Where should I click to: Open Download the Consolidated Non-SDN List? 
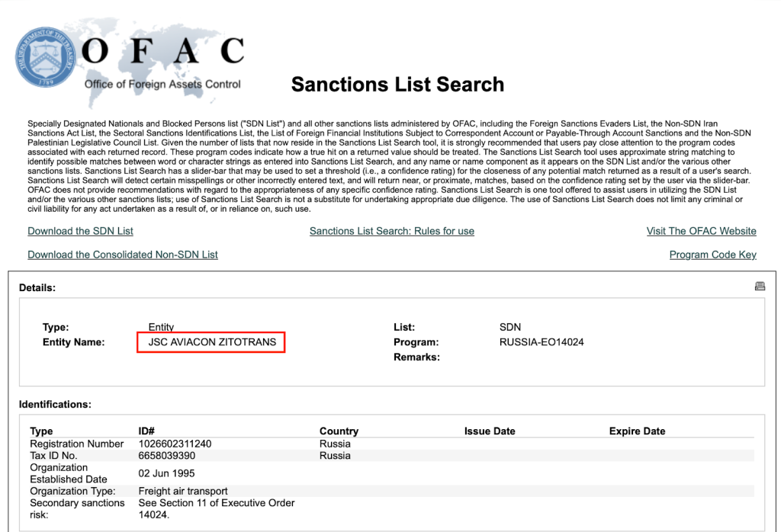click(123, 255)
